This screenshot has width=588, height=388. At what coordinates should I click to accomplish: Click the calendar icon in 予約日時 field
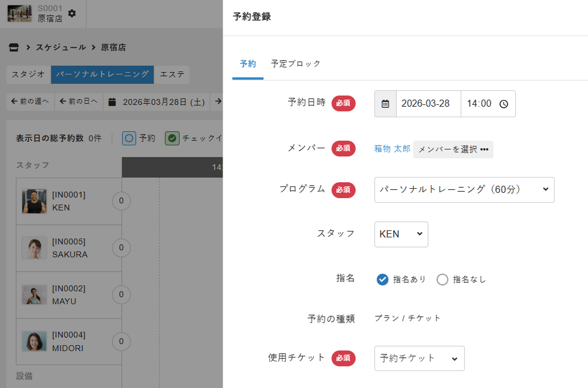pos(386,104)
